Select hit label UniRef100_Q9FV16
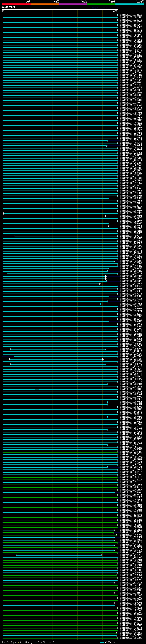Screen dimensions: 146x644 coord(131,301)
